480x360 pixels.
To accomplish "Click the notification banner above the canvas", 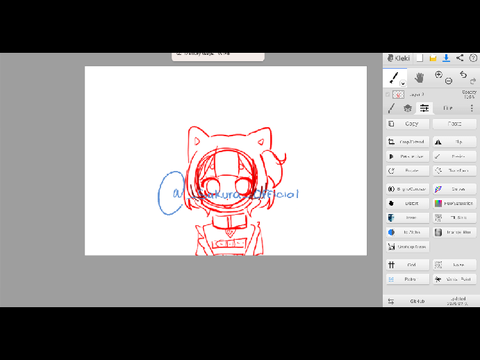I will tap(218, 57).
